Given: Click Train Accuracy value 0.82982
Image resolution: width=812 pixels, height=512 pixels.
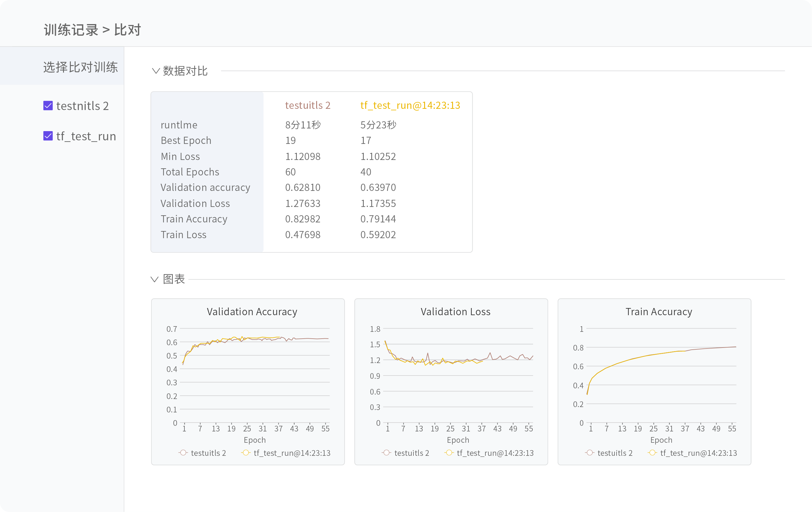Looking at the screenshot, I should point(303,219).
